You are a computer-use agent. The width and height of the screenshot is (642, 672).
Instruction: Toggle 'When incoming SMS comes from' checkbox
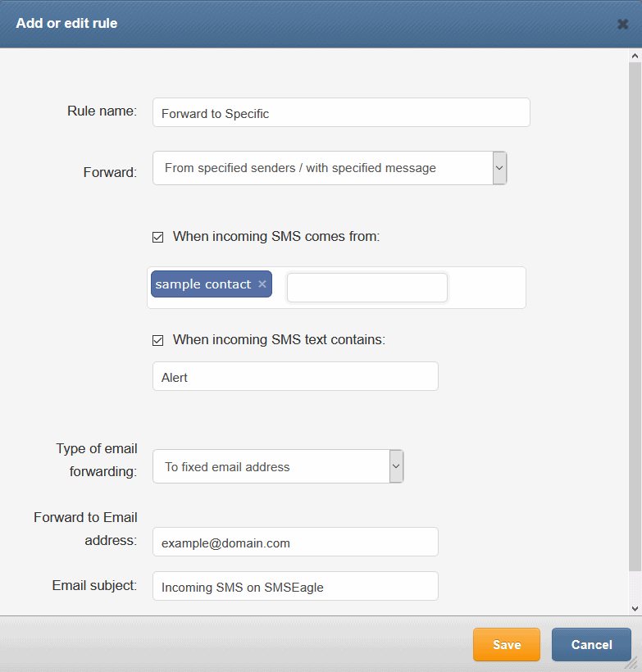[x=157, y=237]
